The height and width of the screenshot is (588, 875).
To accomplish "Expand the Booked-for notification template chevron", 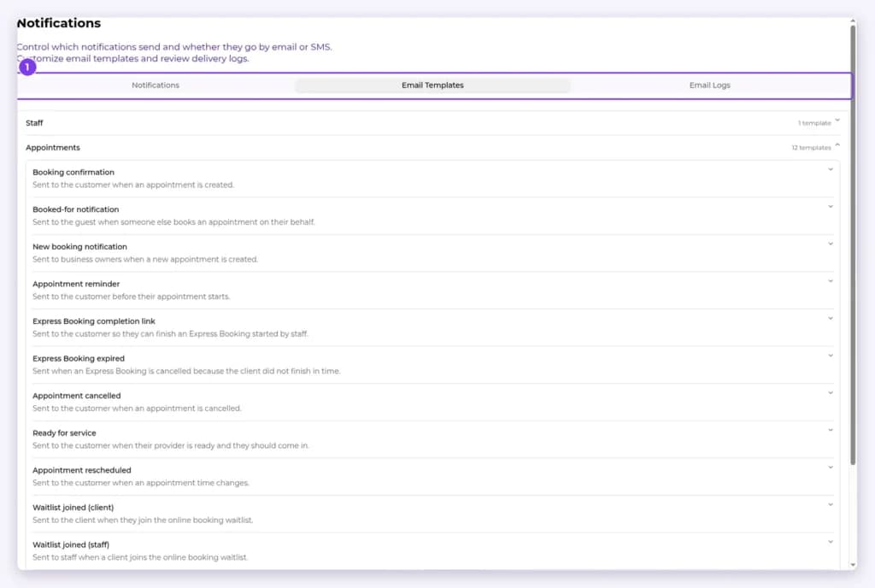I will pos(831,207).
